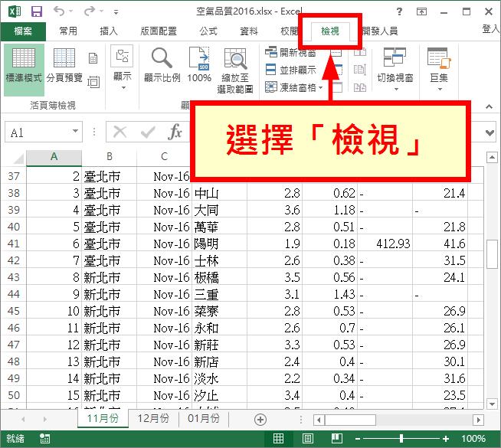Click 開新視窗 new window
The width and height of the screenshot is (501, 448).
point(291,52)
